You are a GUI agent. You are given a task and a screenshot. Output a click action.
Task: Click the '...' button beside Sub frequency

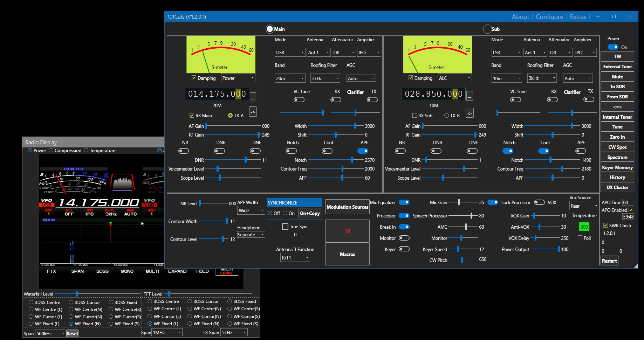(x=470, y=96)
